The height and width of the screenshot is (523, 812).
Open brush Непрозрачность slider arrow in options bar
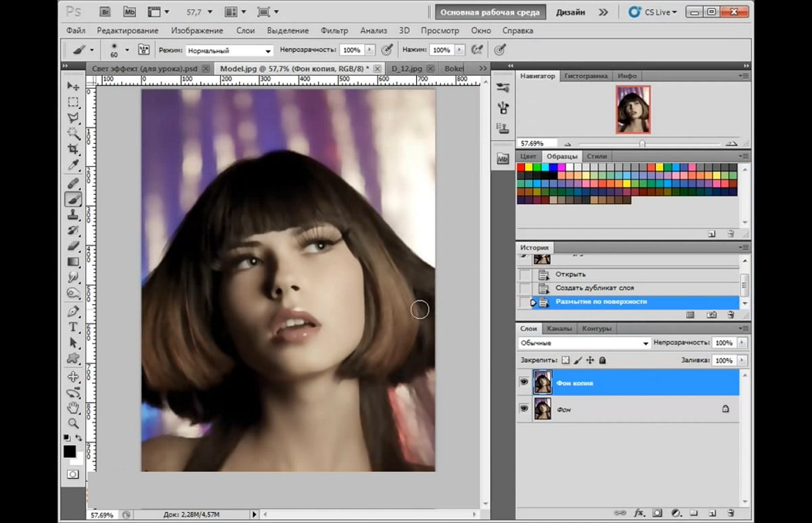pos(369,50)
